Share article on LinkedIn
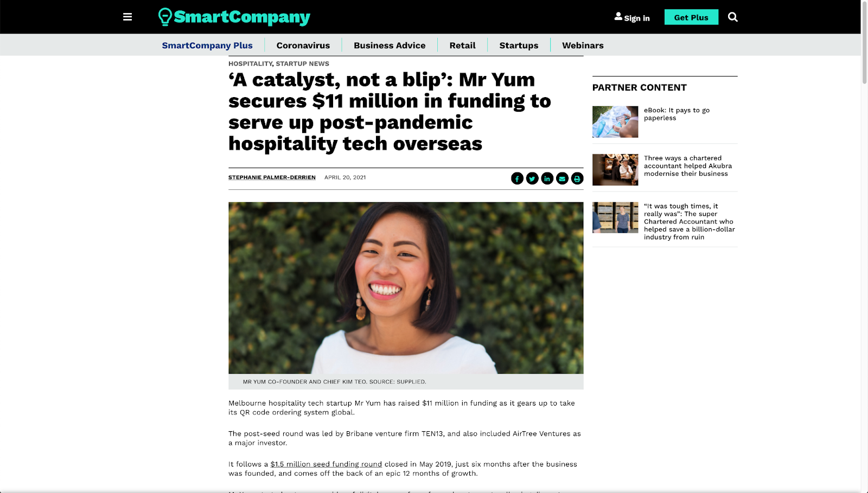This screenshot has height=493, width=868. point(547,178)
